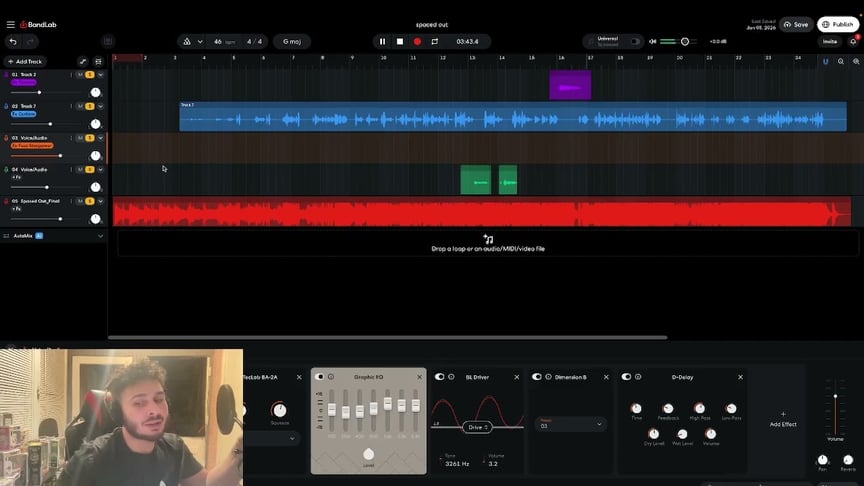Click Add Effect in the effects chain

point(783,419)
